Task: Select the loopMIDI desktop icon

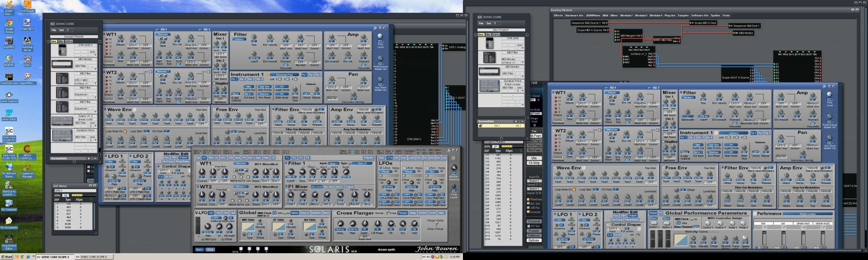Action: coord(9,43)
